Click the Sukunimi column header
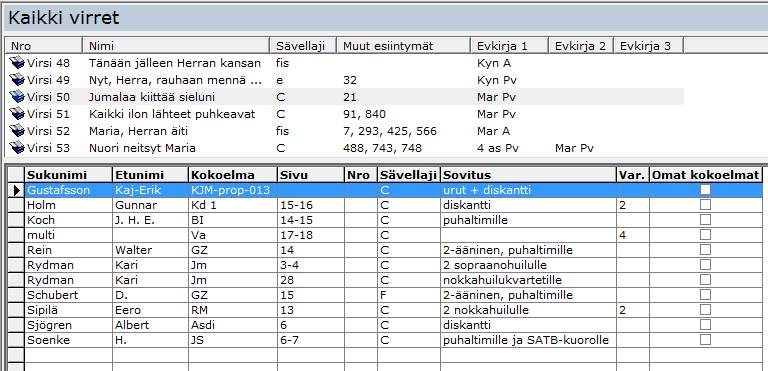This screenshot has height=371, width=768. coord(69,175)
